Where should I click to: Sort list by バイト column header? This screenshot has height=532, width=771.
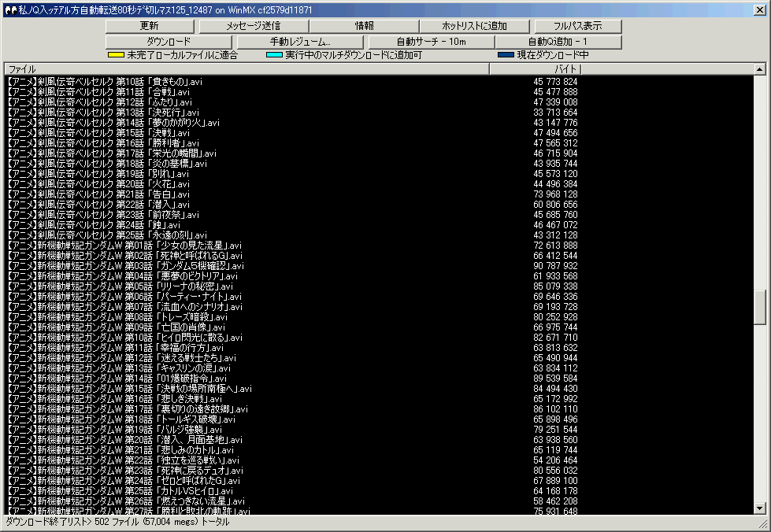(x=534, y=69)
